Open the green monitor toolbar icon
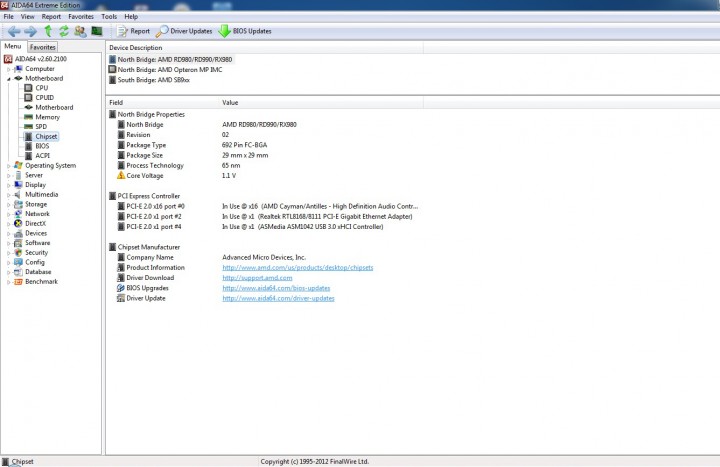This screenshot has width=720, height=467. coord(96,31)
